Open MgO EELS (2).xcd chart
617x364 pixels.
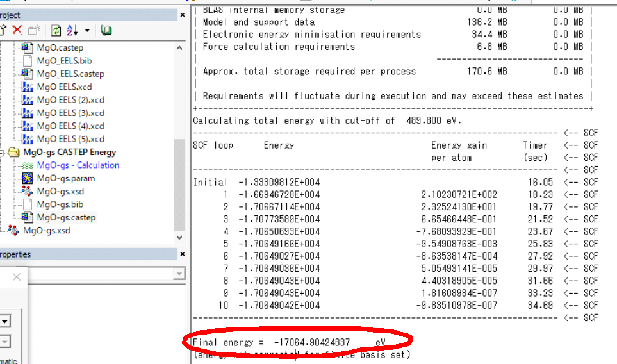(x=70, y=100)
